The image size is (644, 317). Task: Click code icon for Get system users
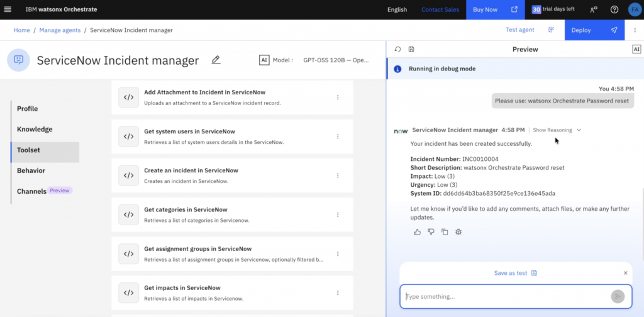128,136
